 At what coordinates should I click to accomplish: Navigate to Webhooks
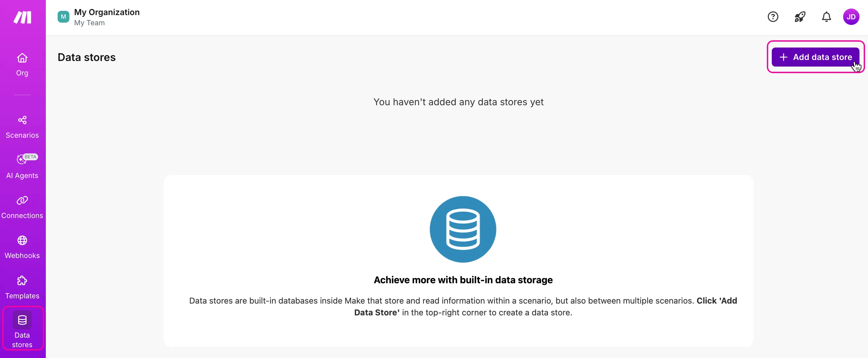pos(22,247)
